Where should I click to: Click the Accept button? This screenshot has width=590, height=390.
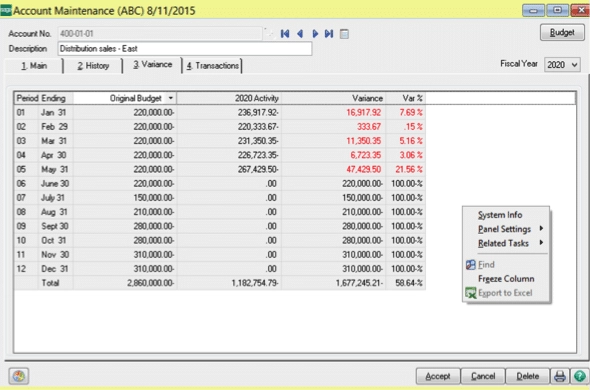pos(438,376)
